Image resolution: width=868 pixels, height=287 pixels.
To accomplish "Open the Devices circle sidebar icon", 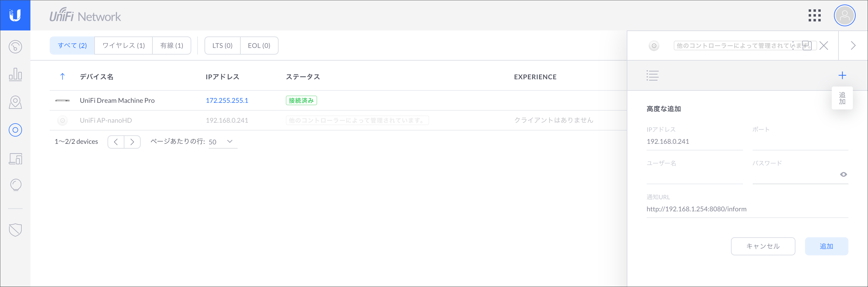I will (x=15, y=130).
